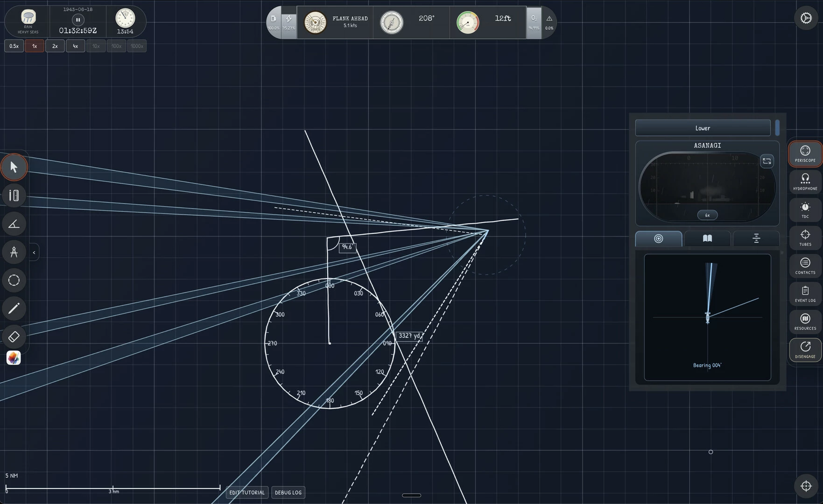Screen dimensions: 823x504
Task: Click the fuel level indicator
Action: pyautogui.click(x=274, y=22)
